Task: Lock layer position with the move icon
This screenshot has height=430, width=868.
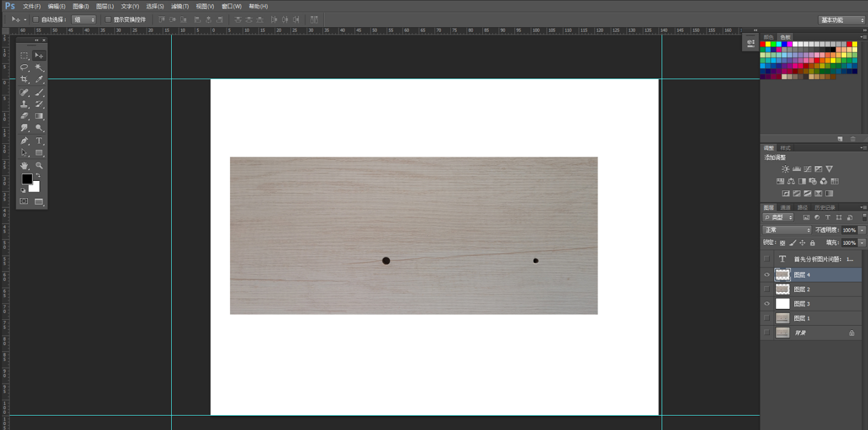Action: pyautogui.click(x=802, y=243)
